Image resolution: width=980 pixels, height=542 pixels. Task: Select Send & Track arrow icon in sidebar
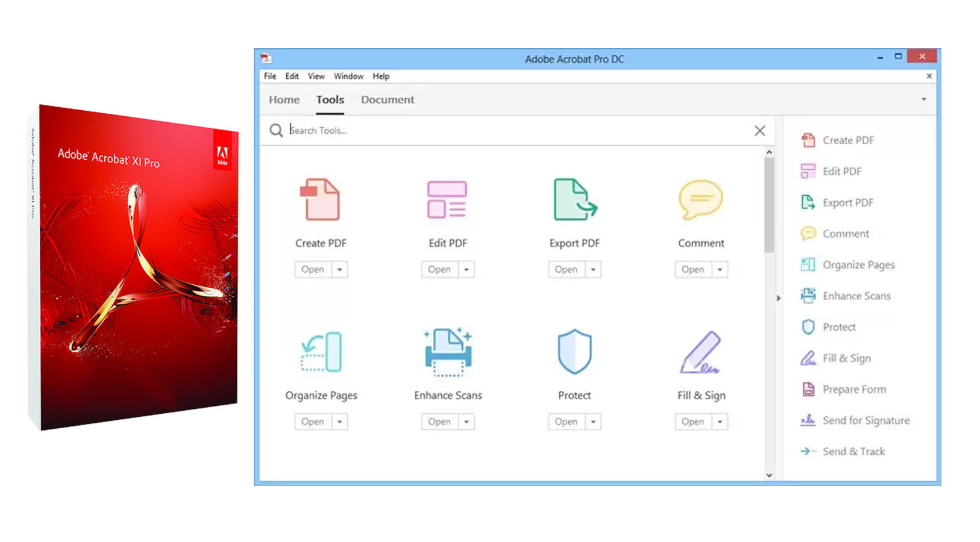(808, 451)
